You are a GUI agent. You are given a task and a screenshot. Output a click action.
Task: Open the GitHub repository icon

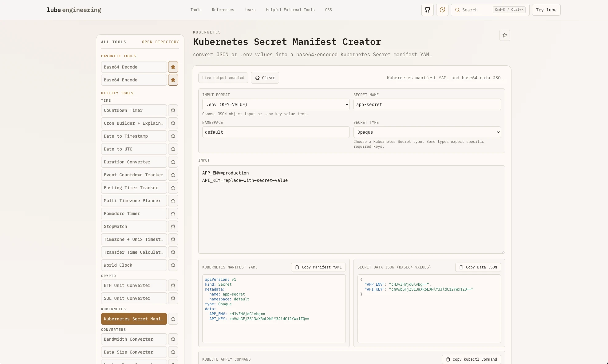(427, 10)
